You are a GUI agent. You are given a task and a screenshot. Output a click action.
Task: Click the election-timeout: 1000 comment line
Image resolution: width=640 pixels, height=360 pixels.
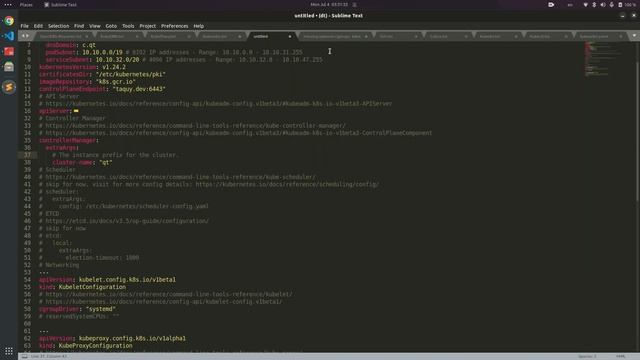(89, 258)
